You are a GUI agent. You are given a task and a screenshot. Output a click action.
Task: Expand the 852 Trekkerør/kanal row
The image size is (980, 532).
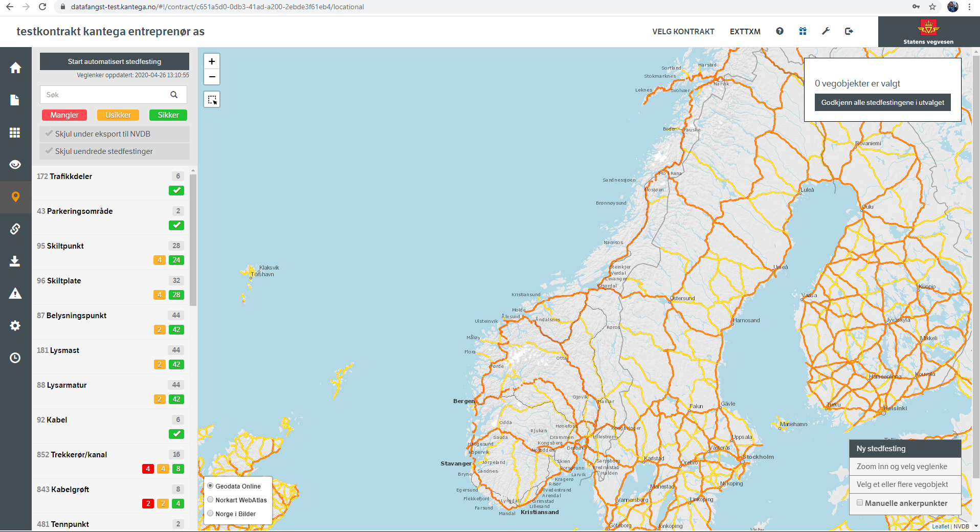click(x=110, y=461)
